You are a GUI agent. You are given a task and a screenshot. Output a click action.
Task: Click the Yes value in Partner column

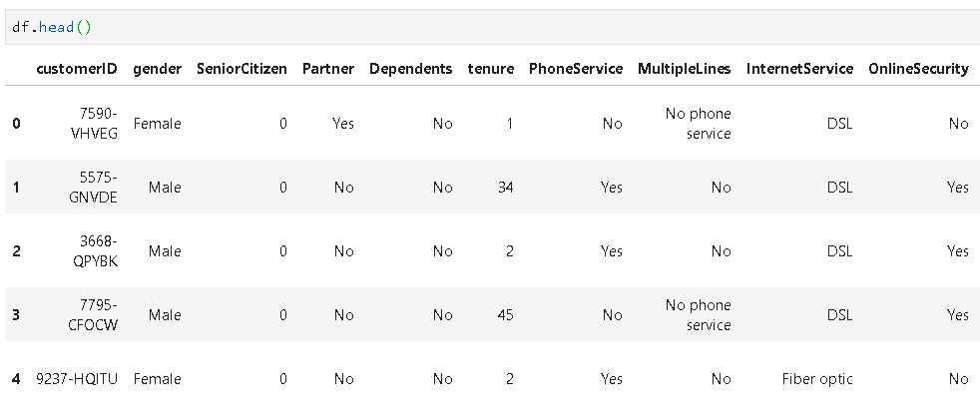pyautogui.click(x=343, y=124)
